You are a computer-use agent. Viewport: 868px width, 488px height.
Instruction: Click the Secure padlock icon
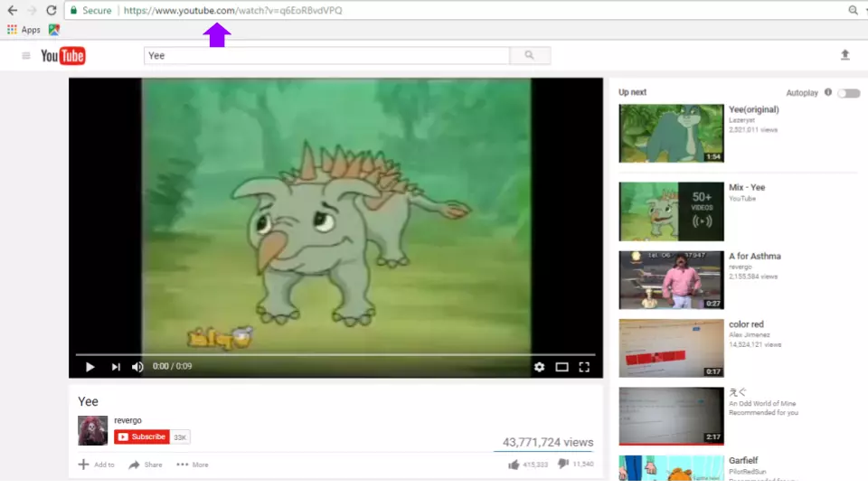click(x=73, y=10)
